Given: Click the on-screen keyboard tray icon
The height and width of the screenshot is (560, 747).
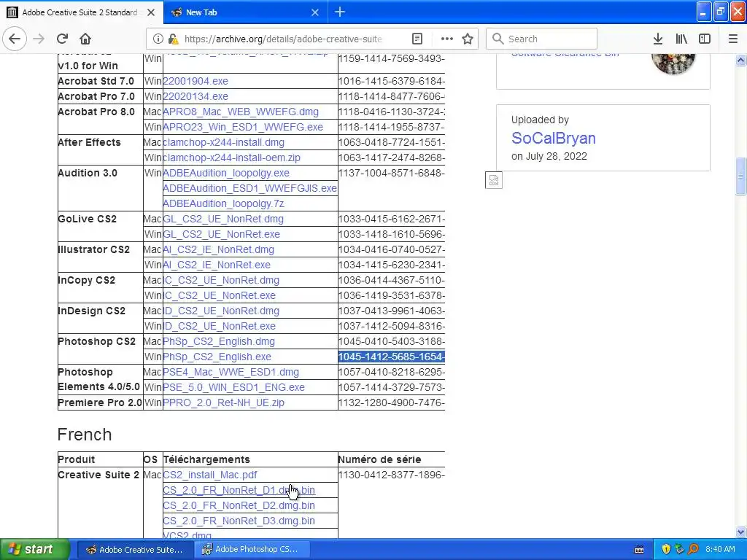Looking at the screenshot, I should 639,550.
